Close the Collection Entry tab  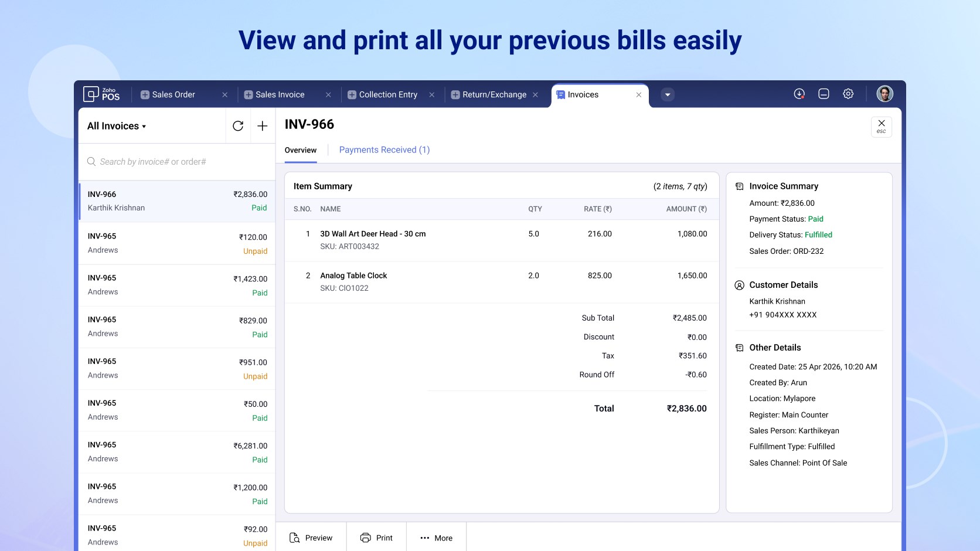[432, 95]
